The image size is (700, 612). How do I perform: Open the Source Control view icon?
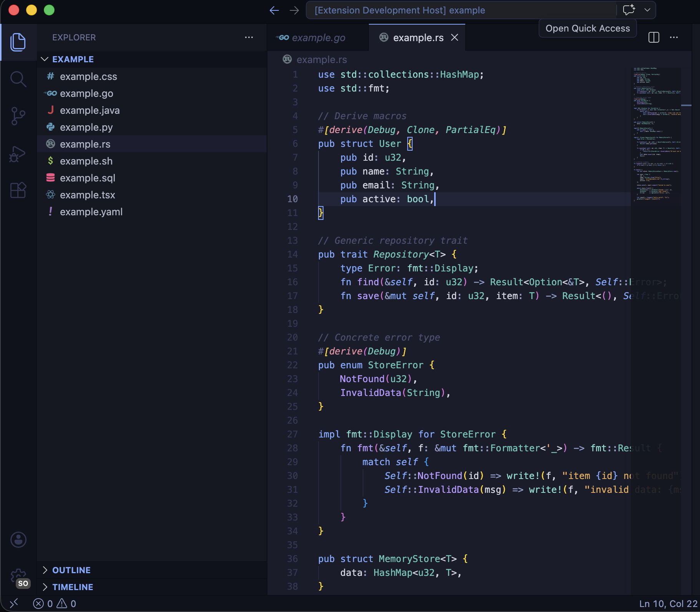point(18,116)
